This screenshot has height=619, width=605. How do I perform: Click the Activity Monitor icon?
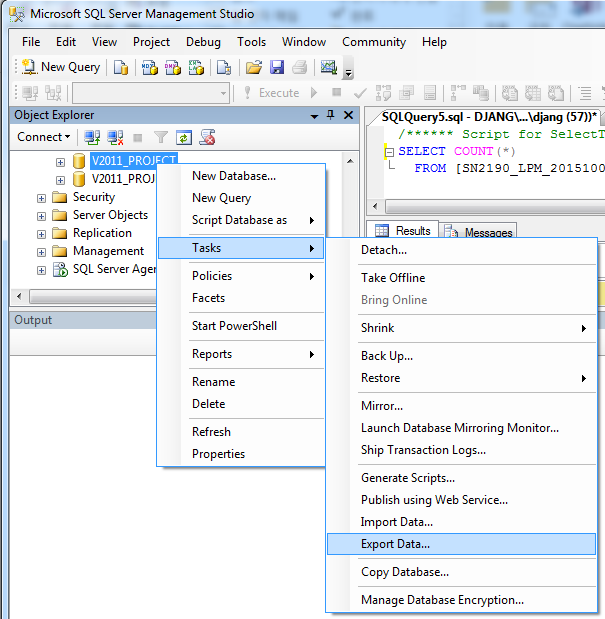[328, 68]
